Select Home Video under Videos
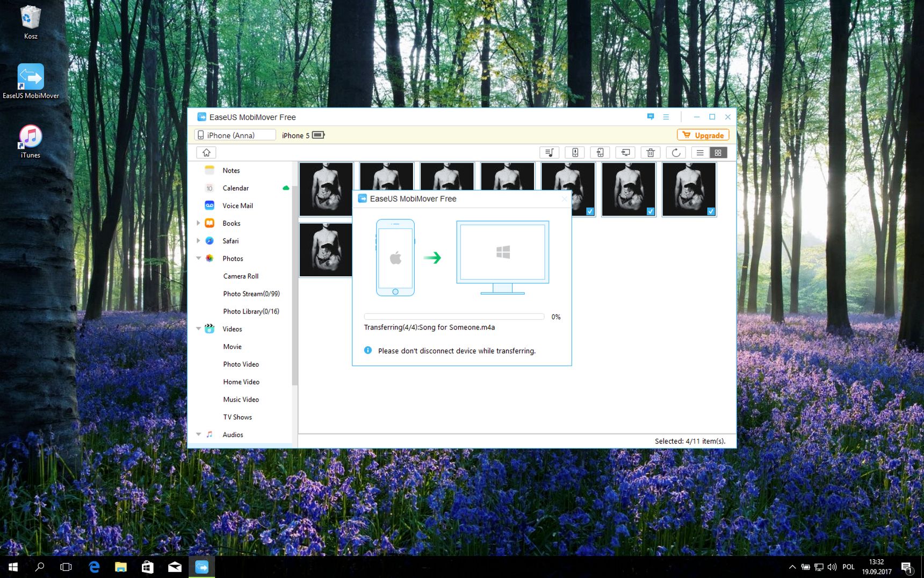 [241, 382]
